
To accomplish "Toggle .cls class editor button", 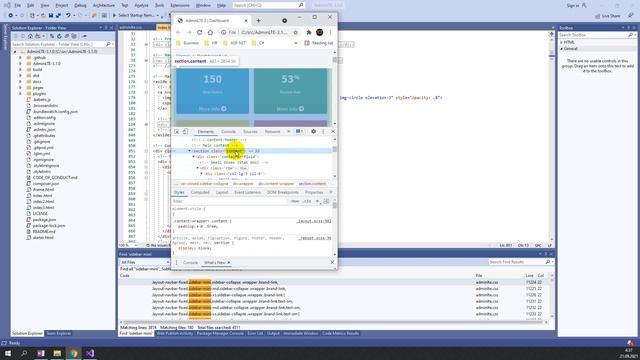I will pyautogui.click(x=307, y=201).
